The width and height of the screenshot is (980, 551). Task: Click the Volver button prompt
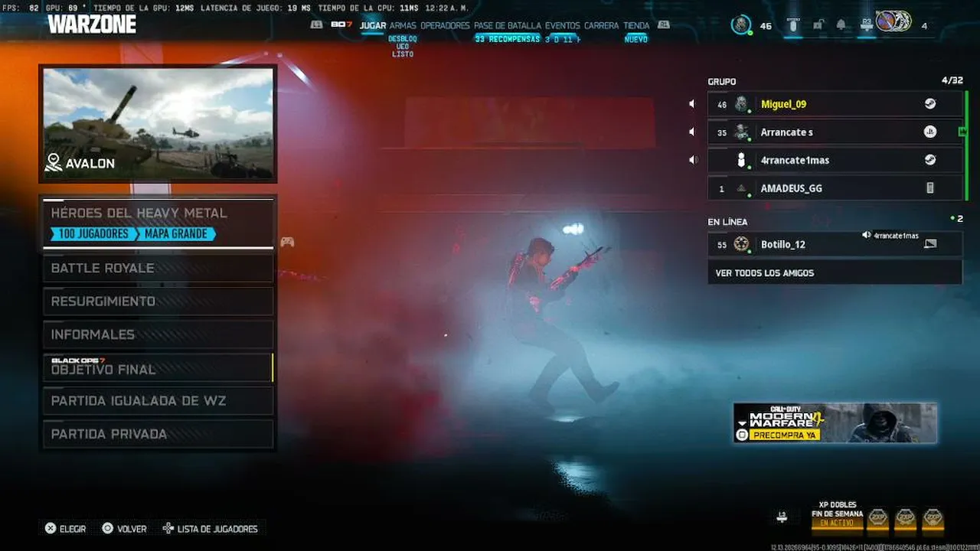[124, 529]
